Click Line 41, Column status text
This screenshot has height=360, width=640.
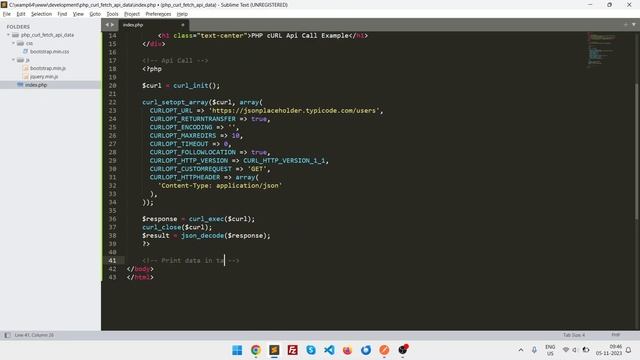pos(34,335)
